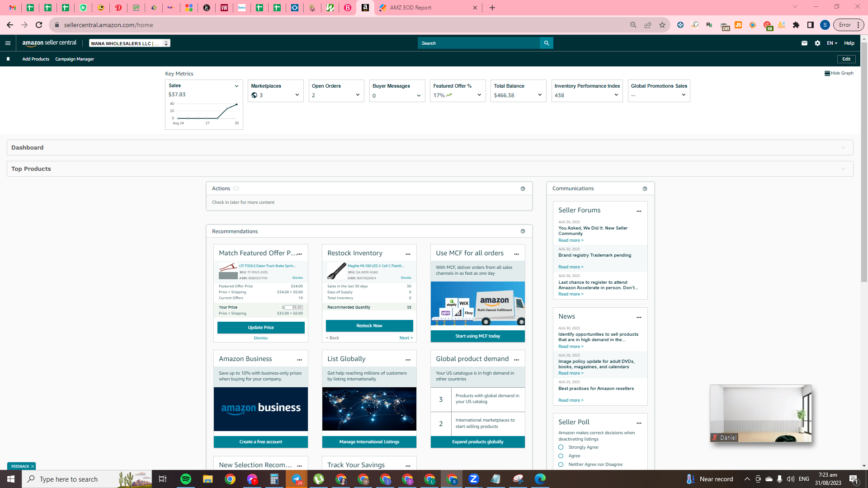Open Restock Inventory card options menu
This screenshot has height=488, width=868.
408,254
